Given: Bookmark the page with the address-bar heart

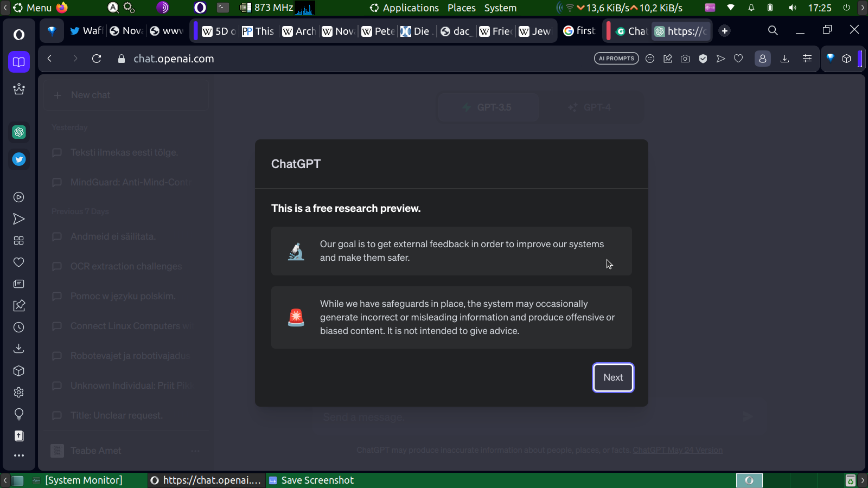Looking at the screenshot, I should pos(738,59).
